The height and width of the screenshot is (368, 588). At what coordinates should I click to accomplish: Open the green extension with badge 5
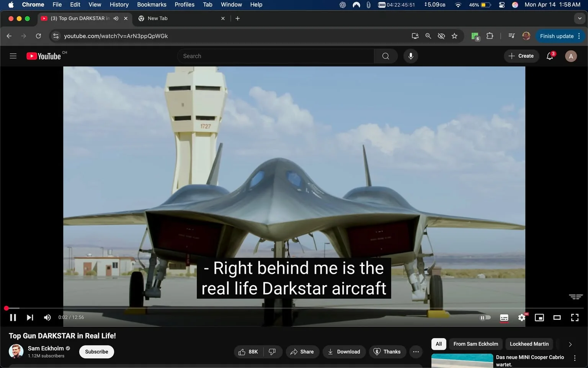tap(475, 36)
